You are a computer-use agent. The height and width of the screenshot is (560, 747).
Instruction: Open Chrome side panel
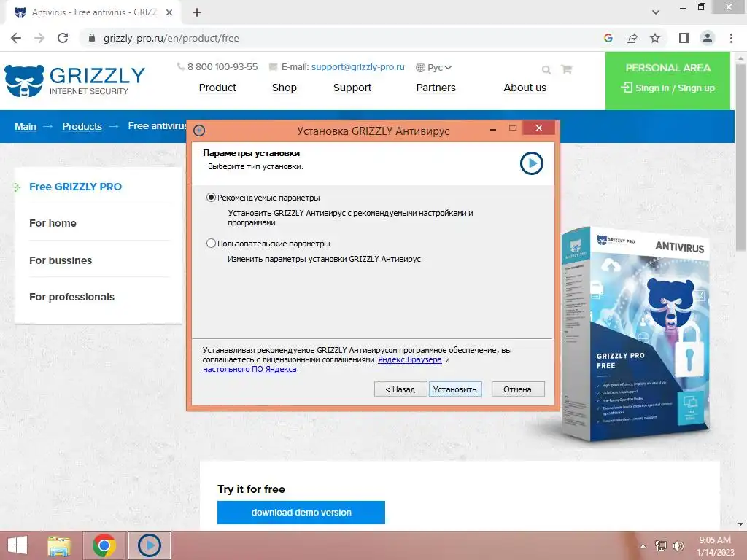[x=684, y=38]
